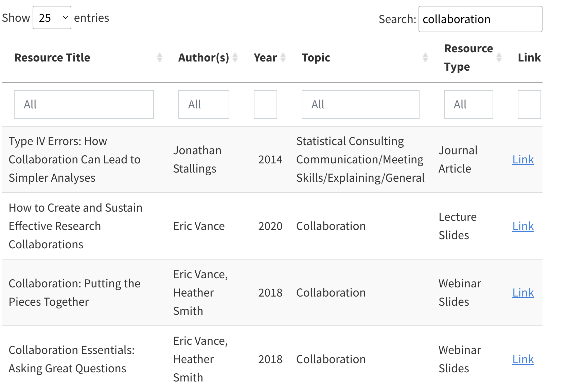Open link for Effective Research Collaborations slides
This screenshot has width=568, height=392.
pos(523,226)
